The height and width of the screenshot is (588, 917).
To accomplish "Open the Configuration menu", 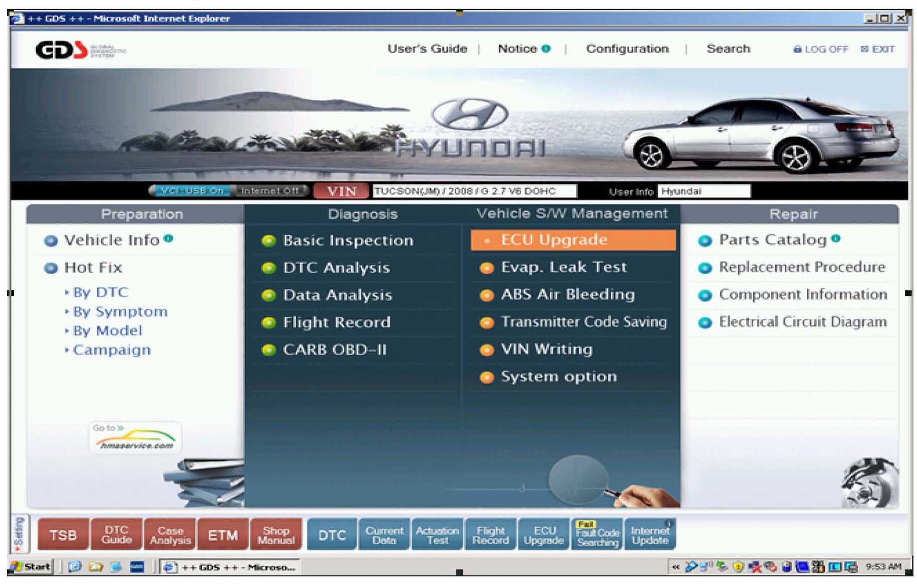I will [627, 49].
